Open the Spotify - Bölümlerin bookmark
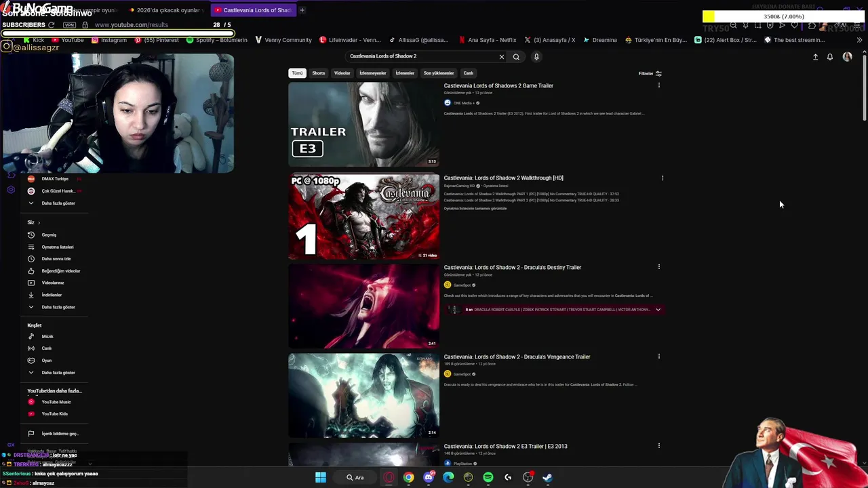 click(217, 40)
